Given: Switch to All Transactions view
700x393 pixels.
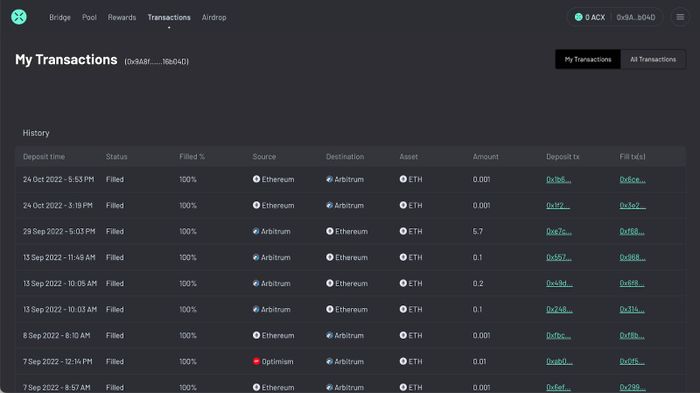Looking at the screenshot, I should click(x=653, y=59).
